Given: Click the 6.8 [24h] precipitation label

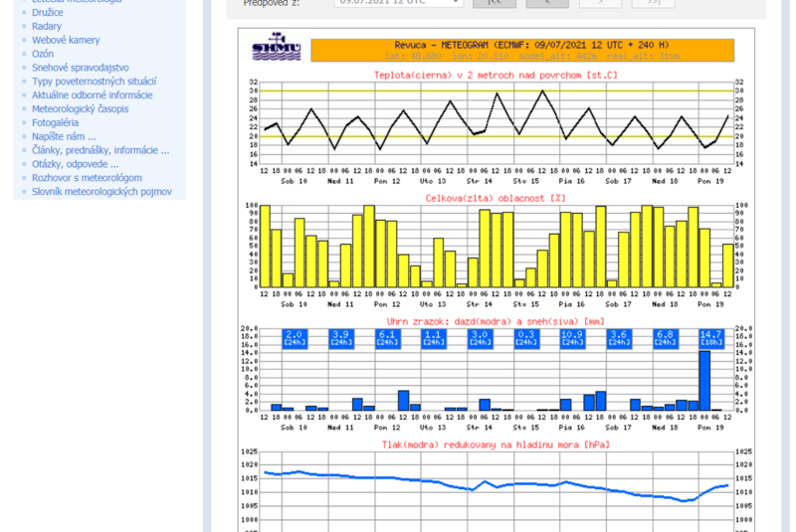Looking at the screenshot, I should (665, 338).
